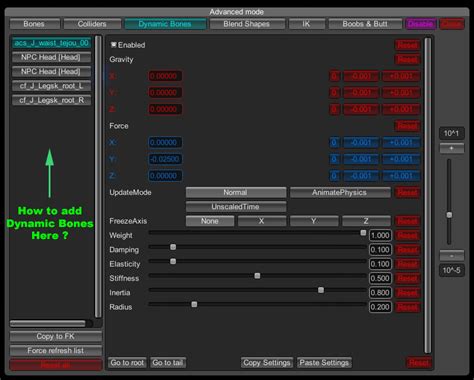Click the Inertia value field showing 0.800

click(380, 293)
